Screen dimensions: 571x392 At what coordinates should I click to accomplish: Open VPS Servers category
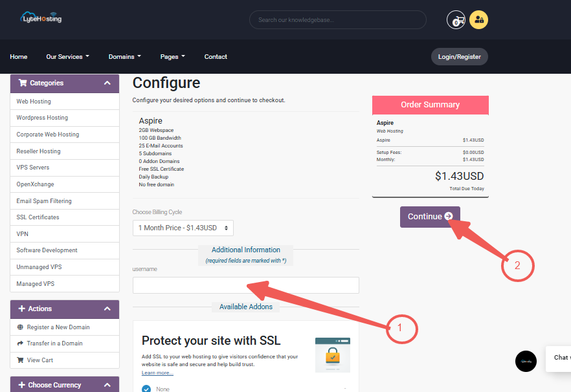[65, 168]
